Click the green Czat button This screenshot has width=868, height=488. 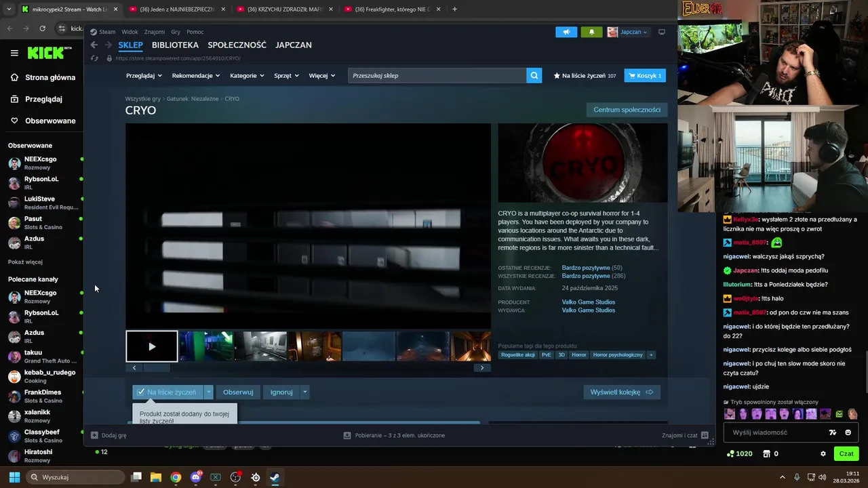pos(846,453)
